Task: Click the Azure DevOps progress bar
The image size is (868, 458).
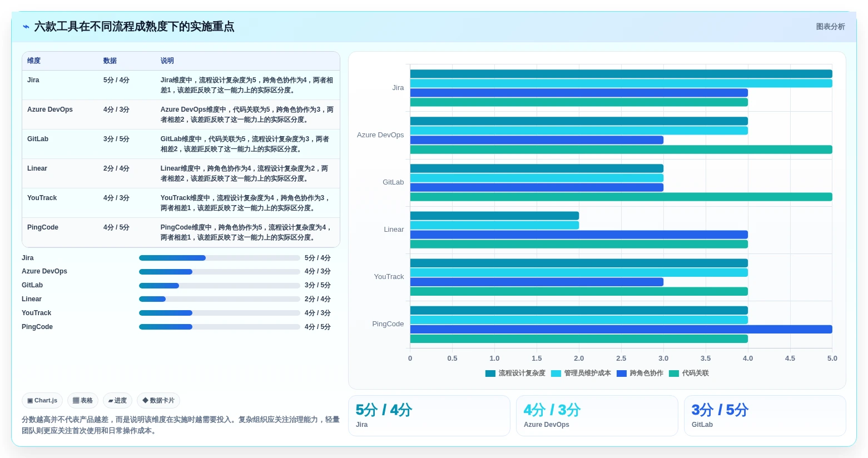Action: click(x=220, y=272)
